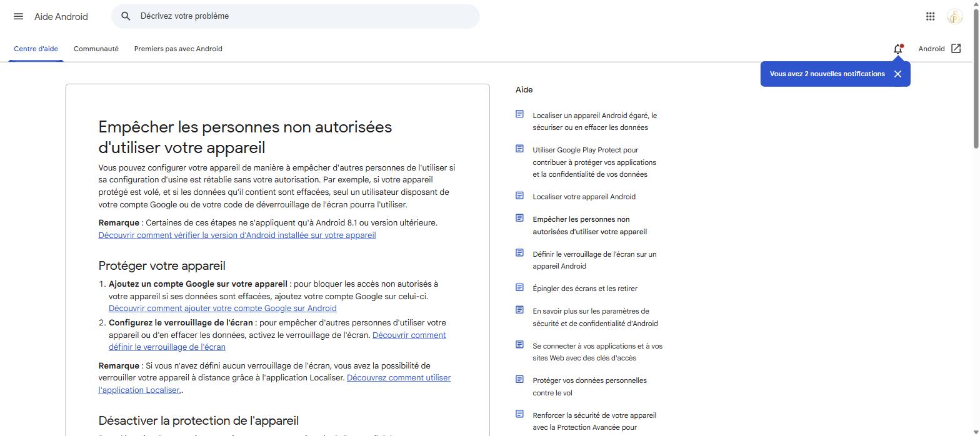This screenshot has width=980, height=436.
Task: Open the Android external link
Action: click(x=939, y=49)
